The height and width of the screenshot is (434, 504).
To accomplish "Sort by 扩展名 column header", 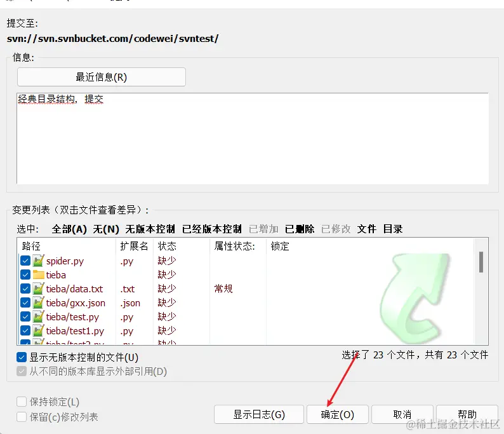I will tap(135, 246).
